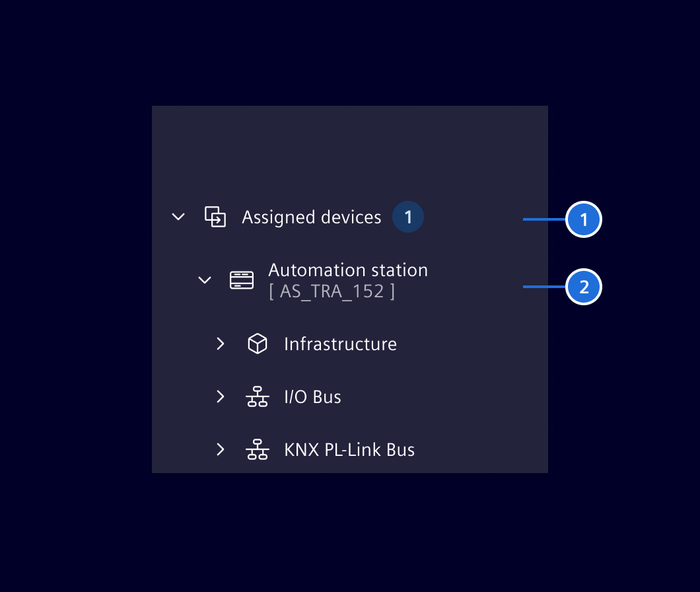Screen dimensions: 700x592
Task: Select the Automation station tree item
Action: (x=348, y=270)
